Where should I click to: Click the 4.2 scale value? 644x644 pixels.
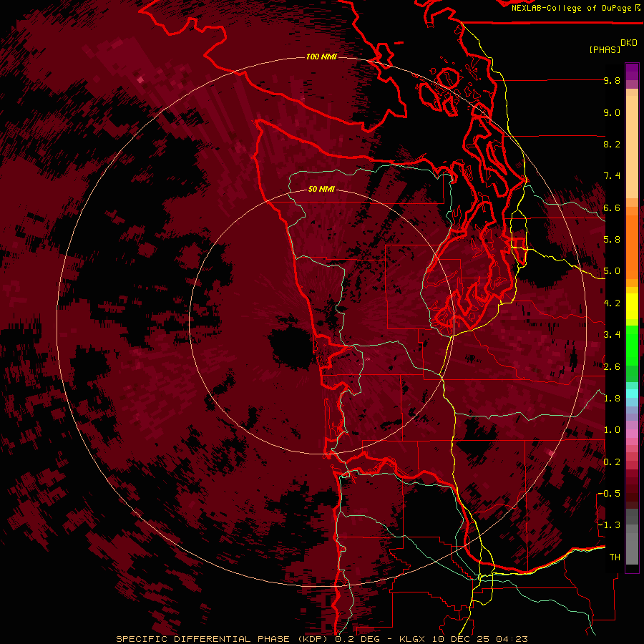coord(612,303)
